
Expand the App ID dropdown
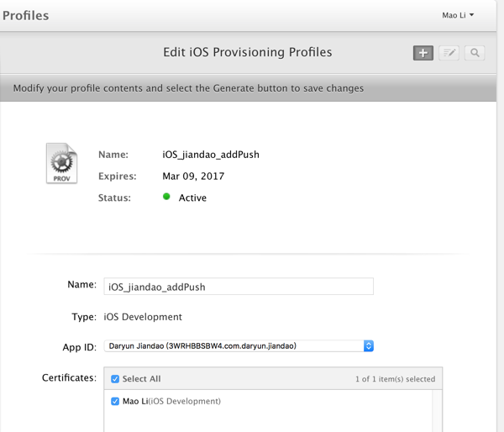click(368, 345)
